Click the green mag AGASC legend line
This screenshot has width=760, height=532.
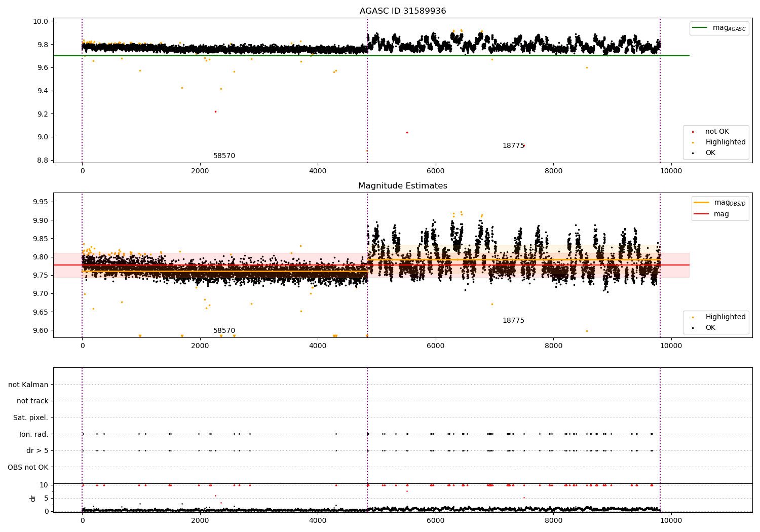pyautogui.click(x=700, y=28)
